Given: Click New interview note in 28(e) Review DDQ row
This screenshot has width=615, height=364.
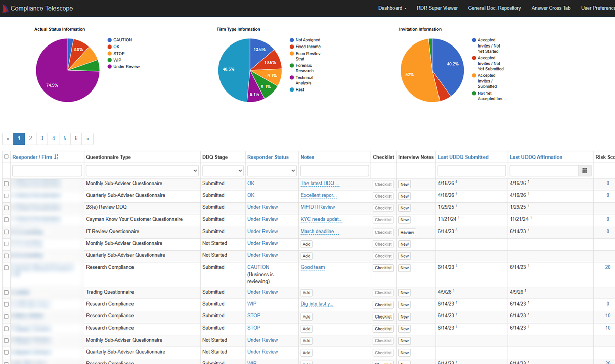Looking at the screenshot, I should (x=404, y=208).
